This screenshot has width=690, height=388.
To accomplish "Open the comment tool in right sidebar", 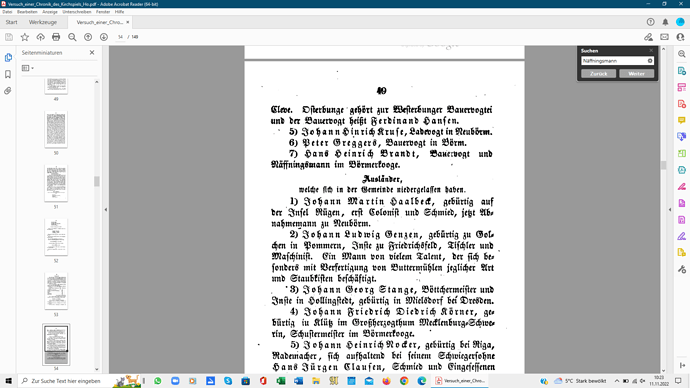I will [682, 120].
